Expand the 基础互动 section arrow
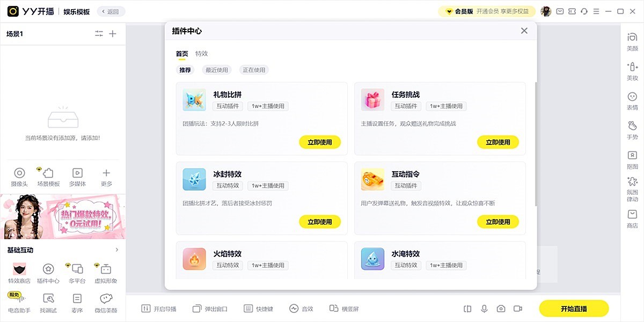Screen dimensions: 644x322 [117, 250]
